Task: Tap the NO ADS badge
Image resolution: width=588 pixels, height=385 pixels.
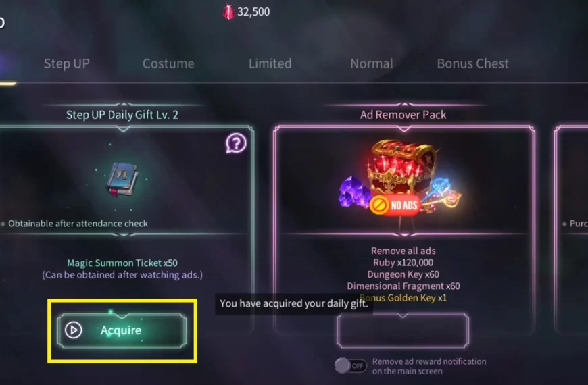Action: (x=395, y=205)
